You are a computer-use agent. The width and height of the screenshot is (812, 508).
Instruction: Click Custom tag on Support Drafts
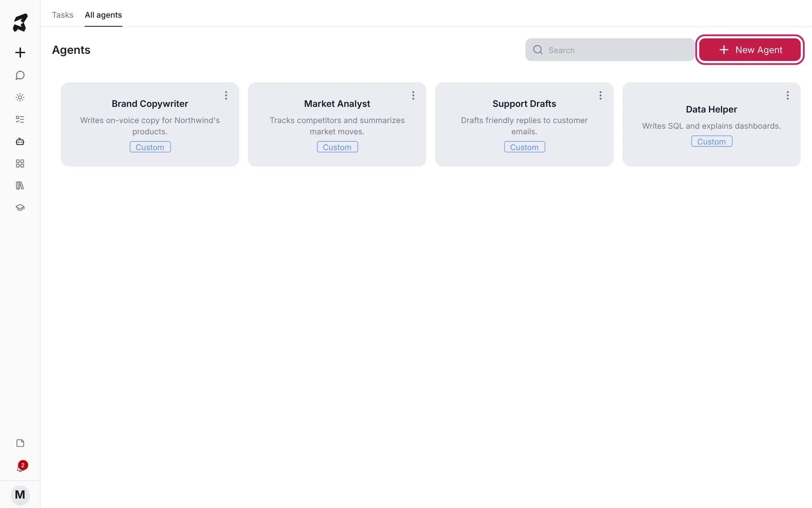(x=524, y=147)
